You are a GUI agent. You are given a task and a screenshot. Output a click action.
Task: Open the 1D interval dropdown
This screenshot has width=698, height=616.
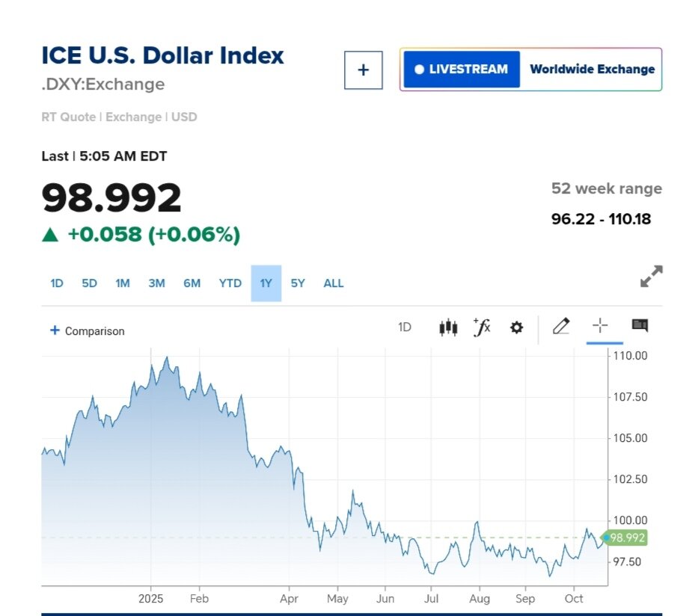tap(405, 327)
